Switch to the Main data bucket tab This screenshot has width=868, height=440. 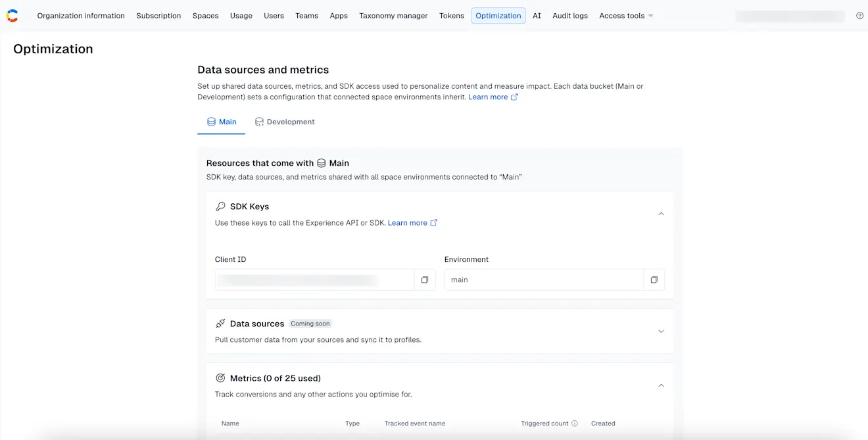click(221, 122)
